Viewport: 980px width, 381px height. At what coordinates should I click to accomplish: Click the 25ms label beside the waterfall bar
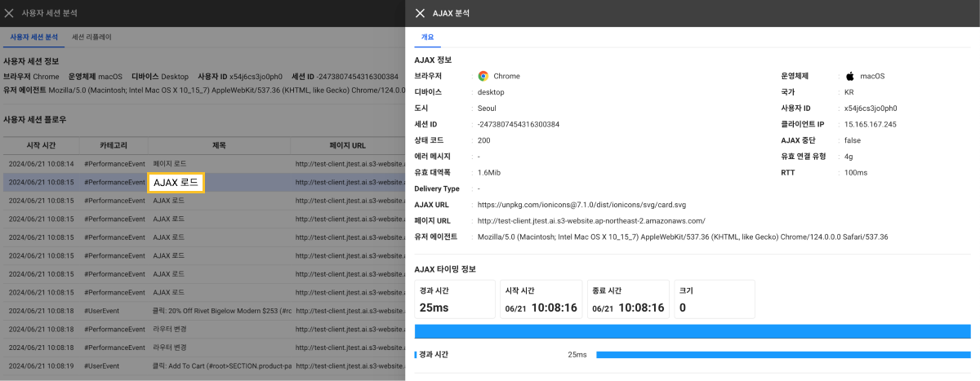pyautogui.click(x=577, y=355)
